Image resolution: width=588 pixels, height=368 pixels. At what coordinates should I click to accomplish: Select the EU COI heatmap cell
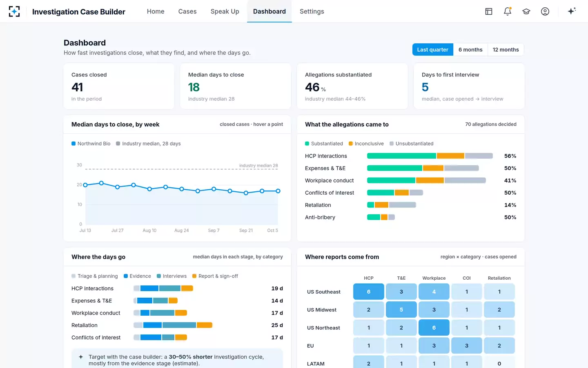tap(467, 346)
